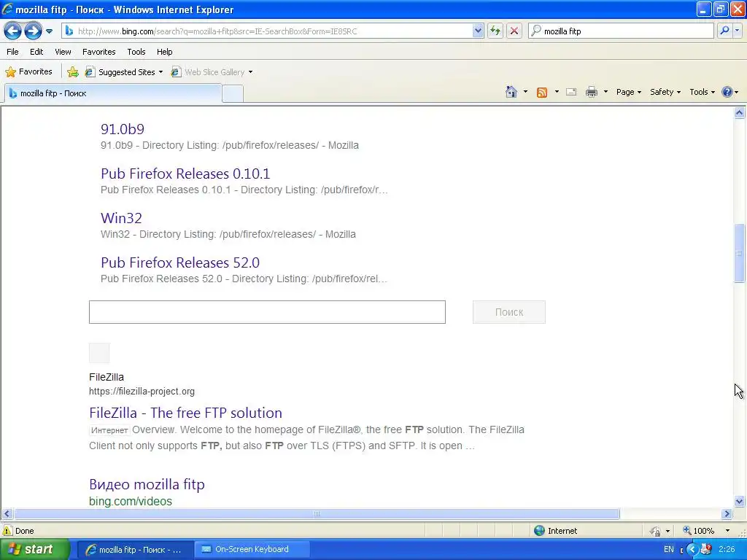Open Web Slice Gallery dropdown
747x560 pixels.
[212, 72]
